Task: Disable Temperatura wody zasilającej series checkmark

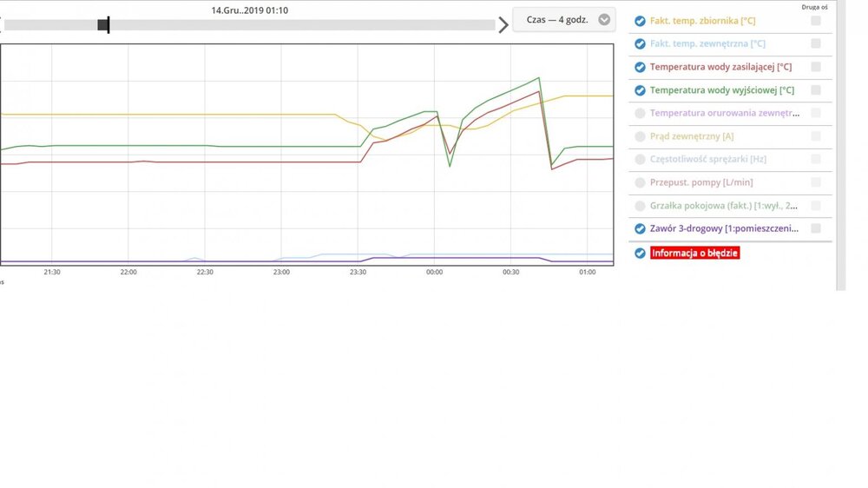Action: [x=640, y=67]
